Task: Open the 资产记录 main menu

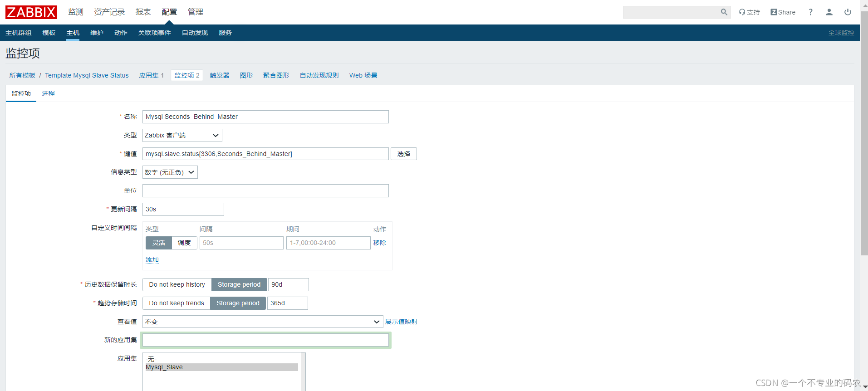Action: pyautogui.click(x=109, y=12)
